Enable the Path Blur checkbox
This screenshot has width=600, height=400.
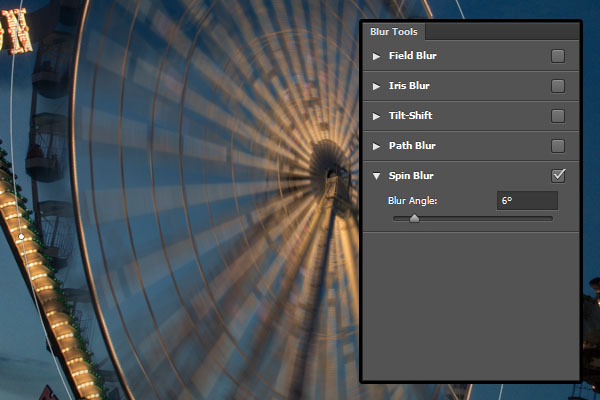point(558,146)
